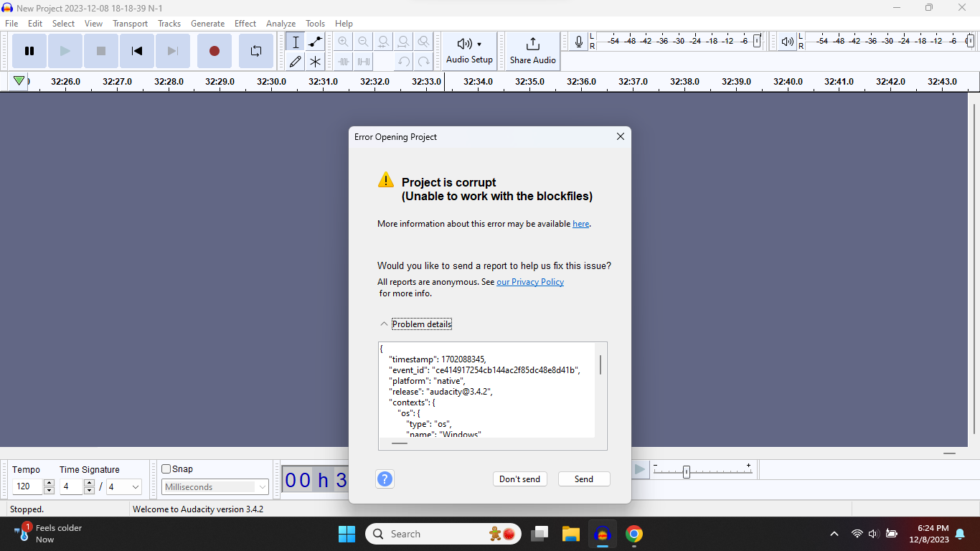Decrease Tempo with the down stepper
The height and width of the screenshot is (551, 980).
49,491
